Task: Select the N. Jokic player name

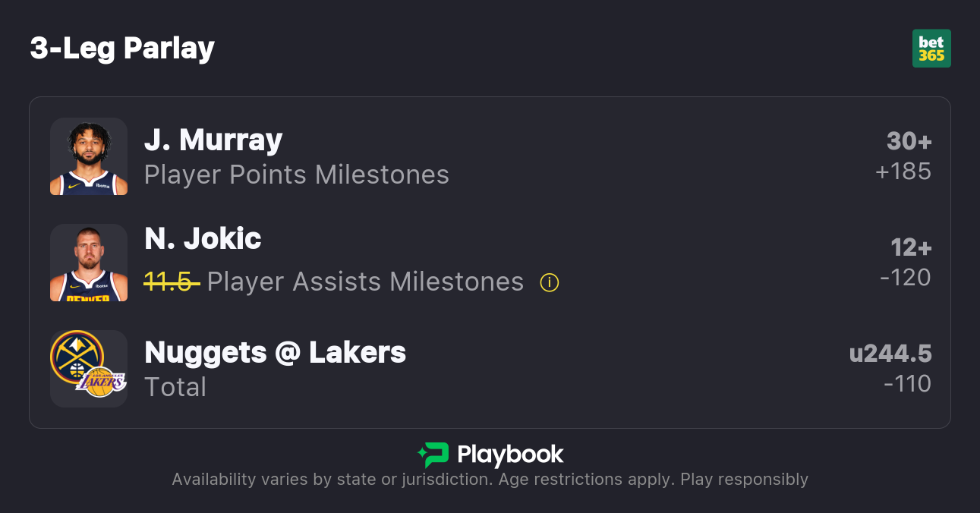Action: (203, 239)
